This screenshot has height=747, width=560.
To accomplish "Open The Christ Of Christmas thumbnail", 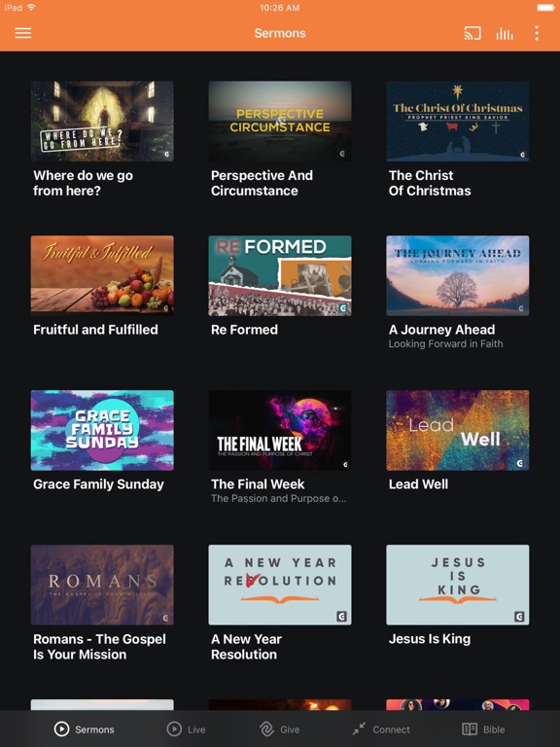I will point(458,121).
